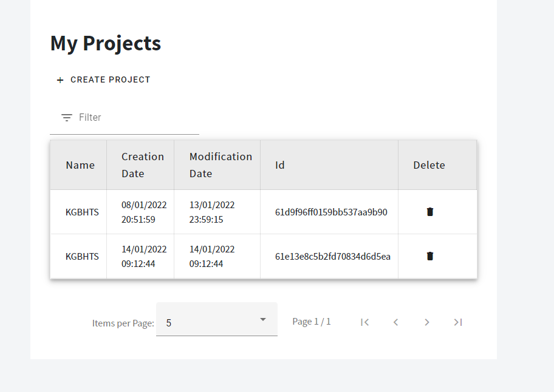Sort by the Name column header

pyautogui.click(x=80, y=165)
